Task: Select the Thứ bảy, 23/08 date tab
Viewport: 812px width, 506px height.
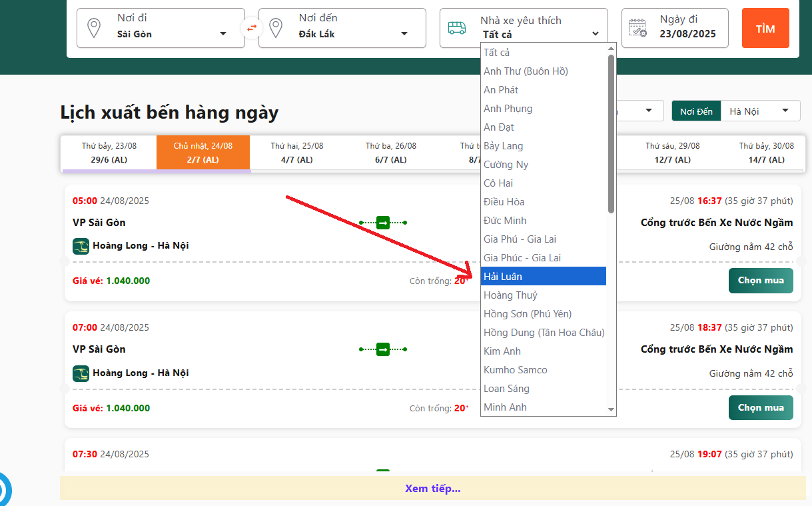Action: [109, 153]
